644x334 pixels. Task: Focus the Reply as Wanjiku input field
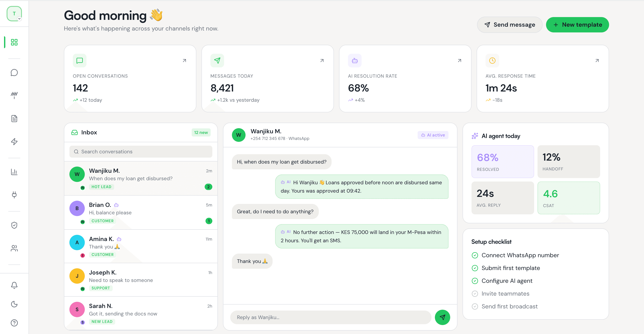(331, 317)
